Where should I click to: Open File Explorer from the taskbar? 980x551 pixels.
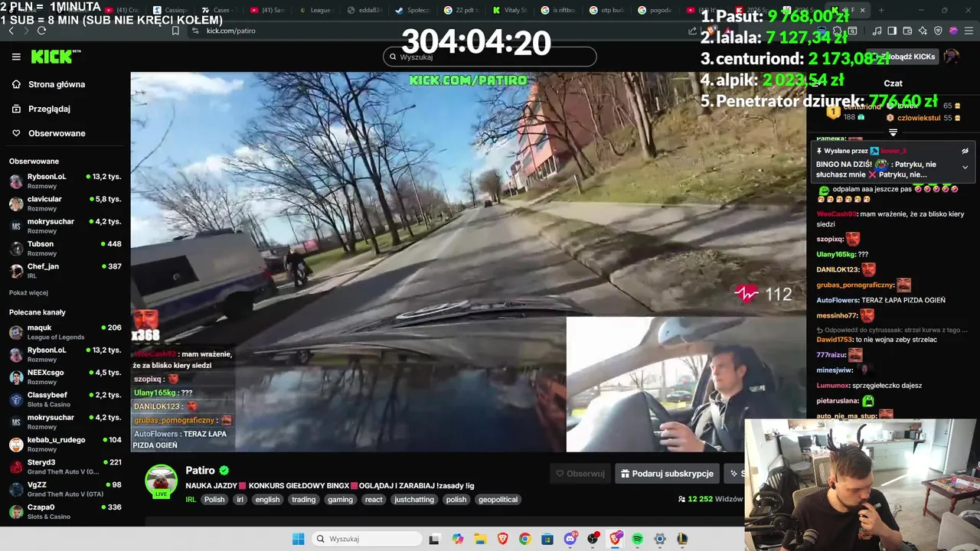[480, 539]
